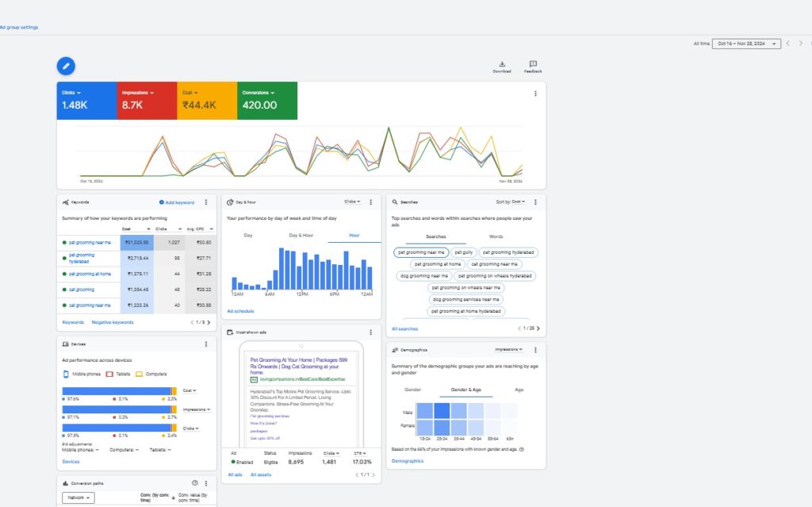Click the help icon in Conversion paths
Viewport: 812px width, 507px height.
[x=195, y=482]
